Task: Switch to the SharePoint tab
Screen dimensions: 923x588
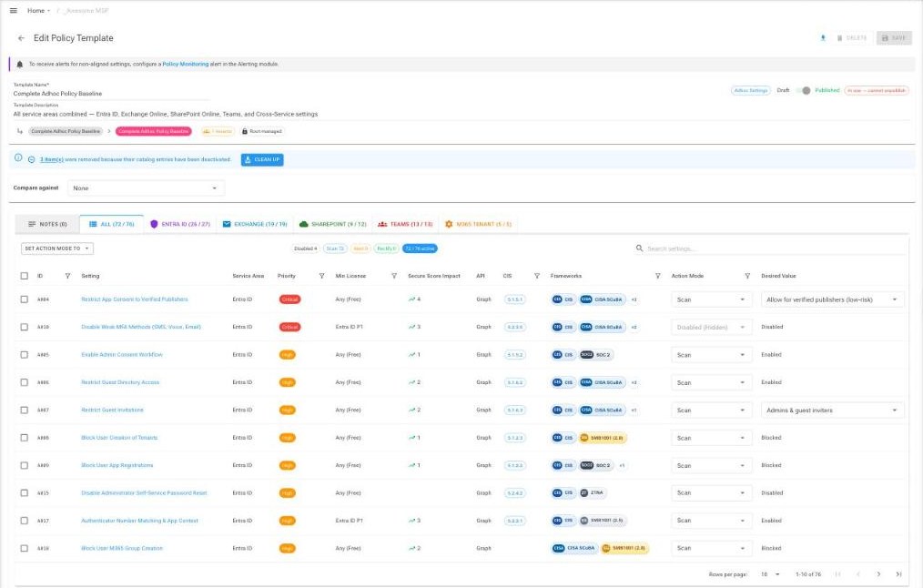Action: pyautogui.click(x=332, y=224)
